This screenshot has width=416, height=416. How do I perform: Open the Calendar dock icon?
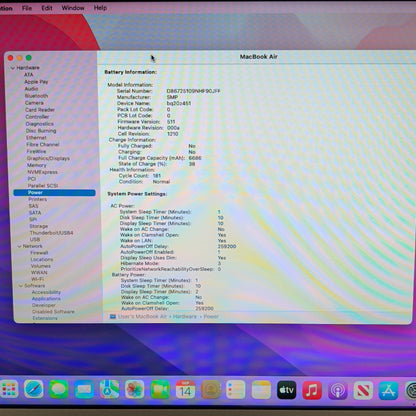185,389
